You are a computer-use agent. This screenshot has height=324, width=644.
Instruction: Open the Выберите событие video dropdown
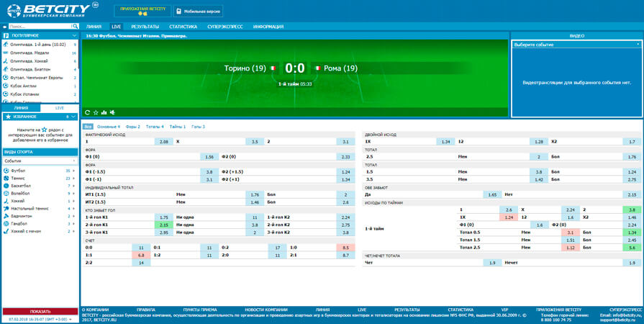pyautogui.click(x=577, y=45)
